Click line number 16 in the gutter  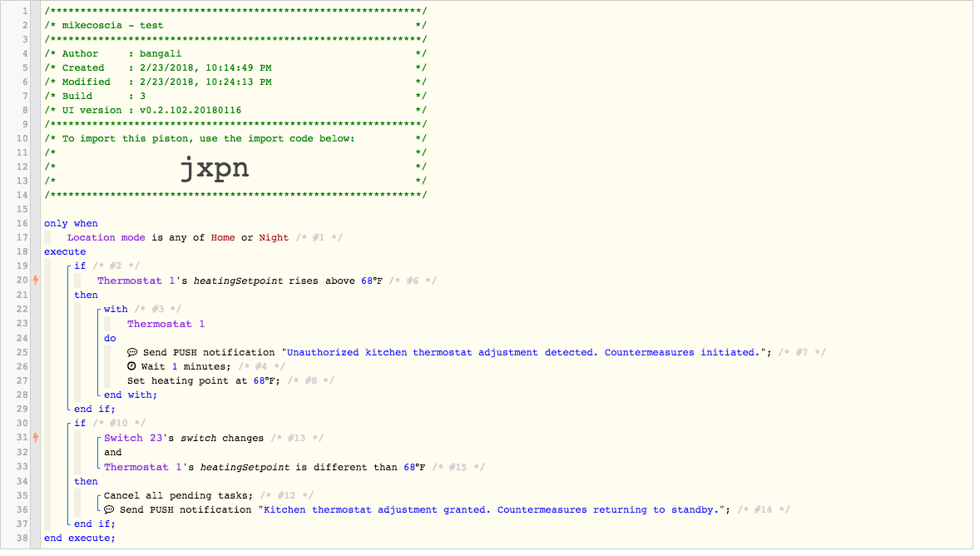[x=22, y=223]
